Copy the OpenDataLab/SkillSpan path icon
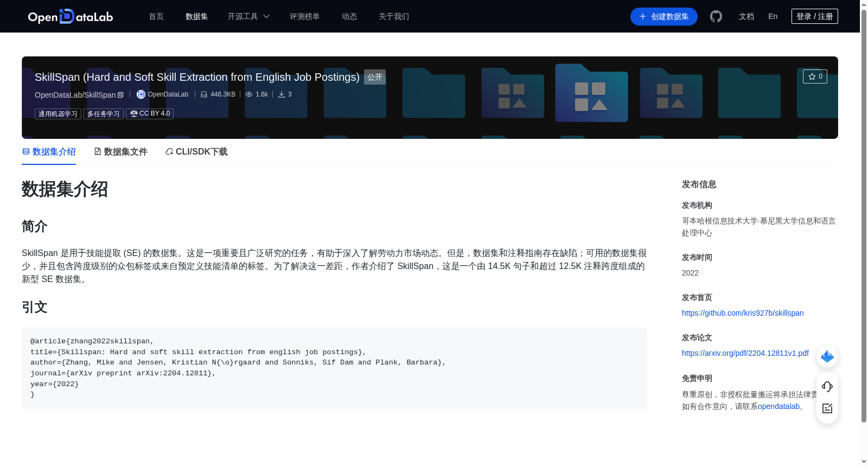Screen dimensions: 868x467 pyautogui.click(x=120, y=95)
